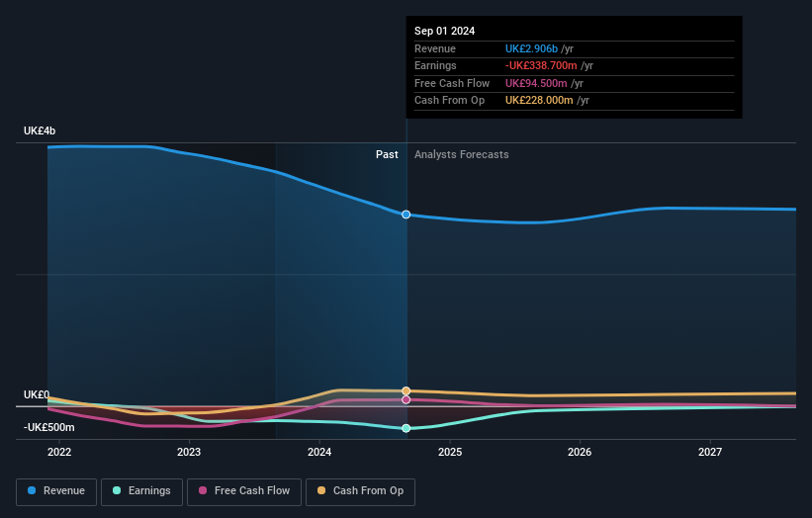
Task: Click the Sep 01 2024 tooltip date
Action: click(x=444, y=31)
